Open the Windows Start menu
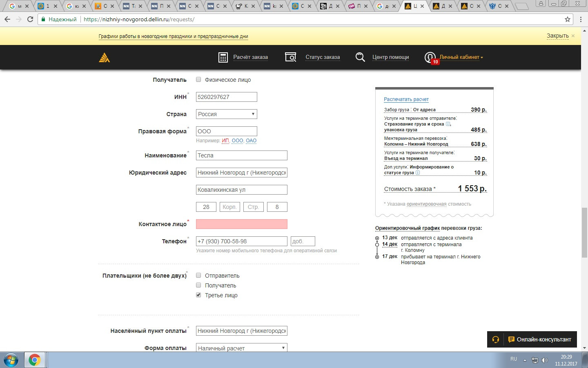The height and width of the screenshot is (368, 588). [x=11, y=360]
